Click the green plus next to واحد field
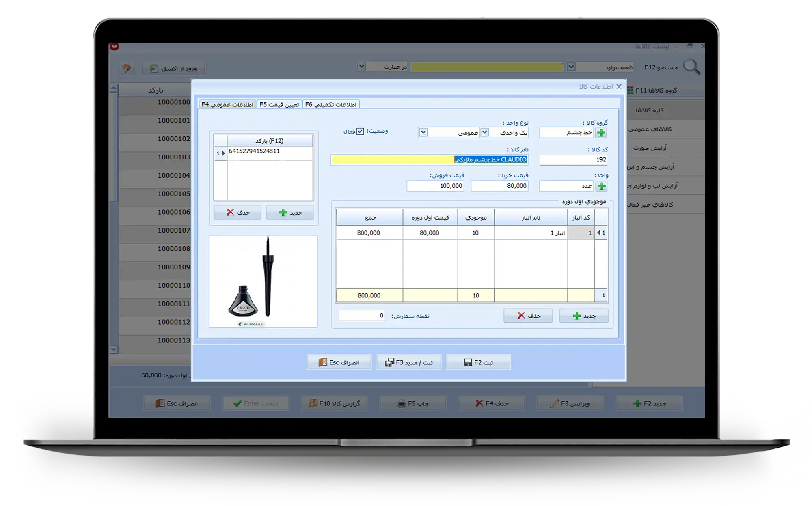 (601, 186)
